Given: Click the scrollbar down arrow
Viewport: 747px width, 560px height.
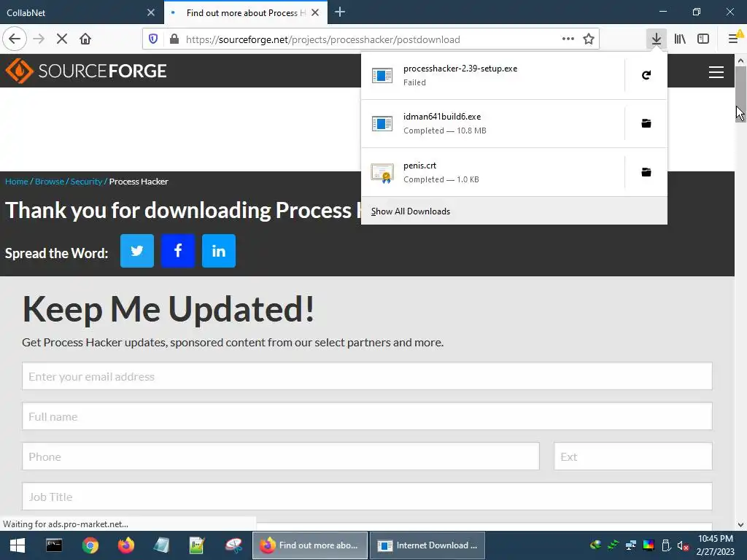Looking at the screenshot, I should [x=740, y=525].
